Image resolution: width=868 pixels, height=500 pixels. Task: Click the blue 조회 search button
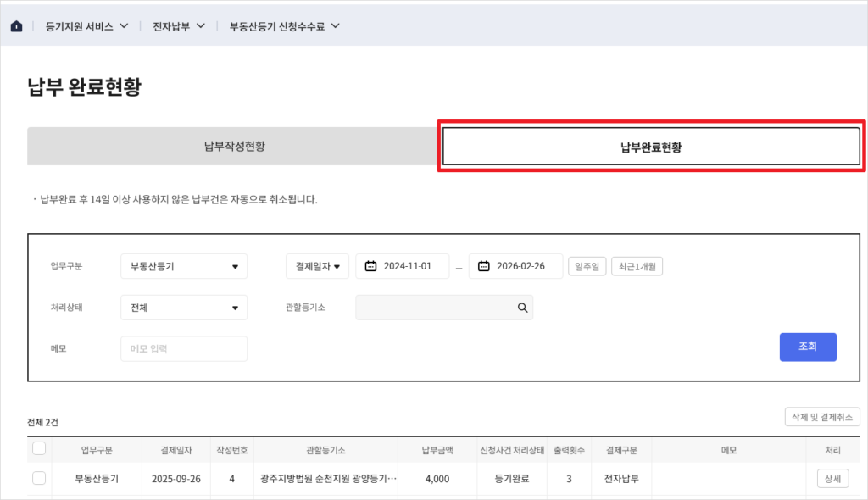807,347
